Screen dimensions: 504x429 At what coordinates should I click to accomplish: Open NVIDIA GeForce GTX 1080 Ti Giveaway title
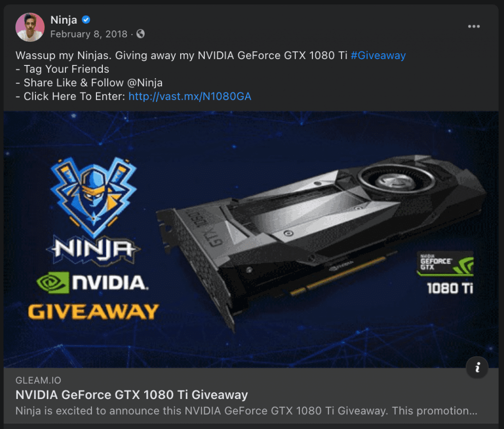pyautogui.click(x=132, y=395)
